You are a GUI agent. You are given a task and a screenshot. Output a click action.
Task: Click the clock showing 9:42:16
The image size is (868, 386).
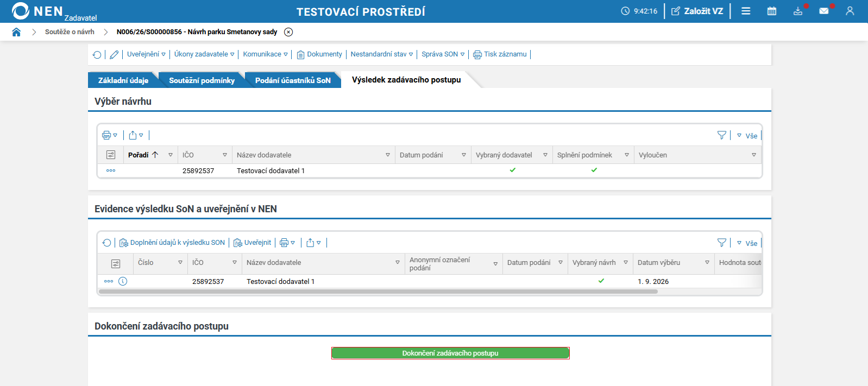[x=639, y=11]
